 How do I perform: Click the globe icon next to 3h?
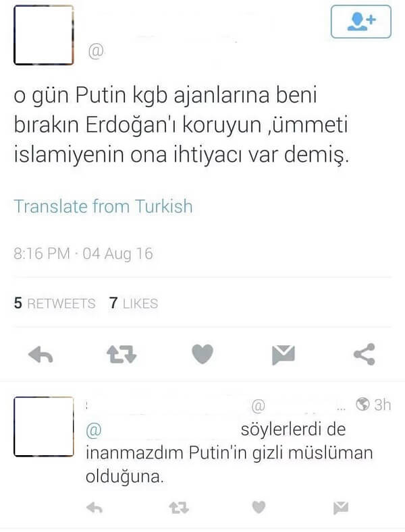point(362,405)
